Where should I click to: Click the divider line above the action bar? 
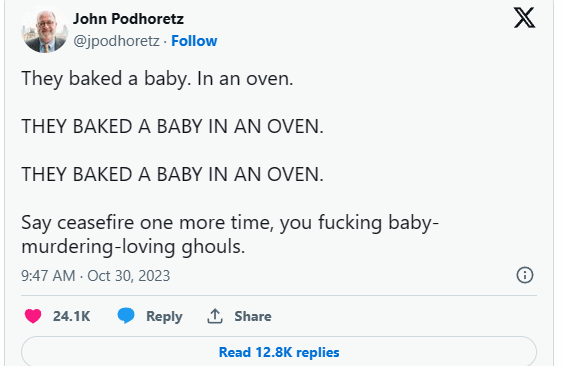pos(279,296)
